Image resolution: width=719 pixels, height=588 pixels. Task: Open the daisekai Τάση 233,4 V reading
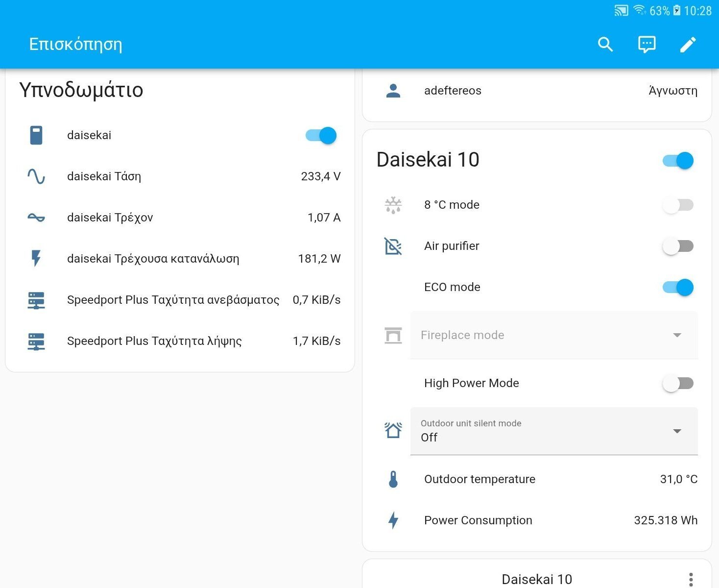[321, 176]
